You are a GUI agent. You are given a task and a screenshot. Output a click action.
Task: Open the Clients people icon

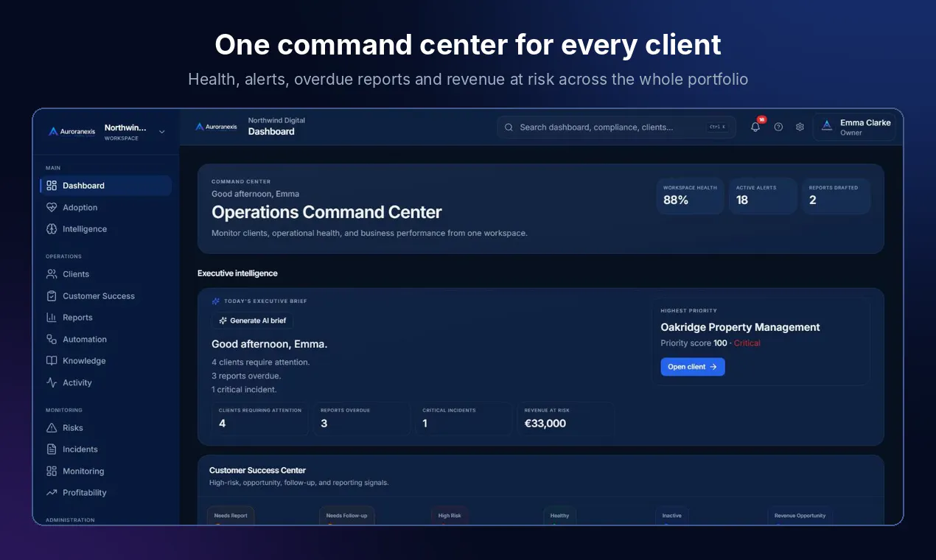coord(52,274)
